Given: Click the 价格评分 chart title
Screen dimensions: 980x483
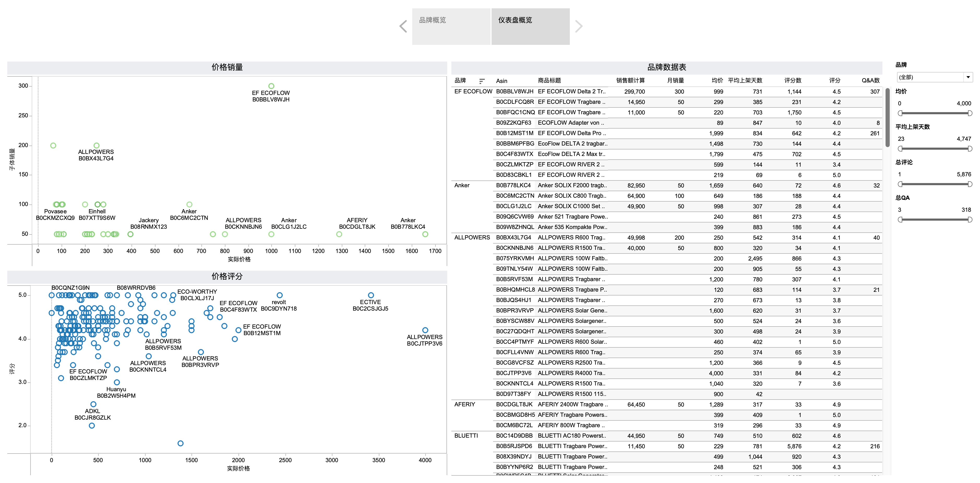Looking at the screenshot, I should [227, 276].
